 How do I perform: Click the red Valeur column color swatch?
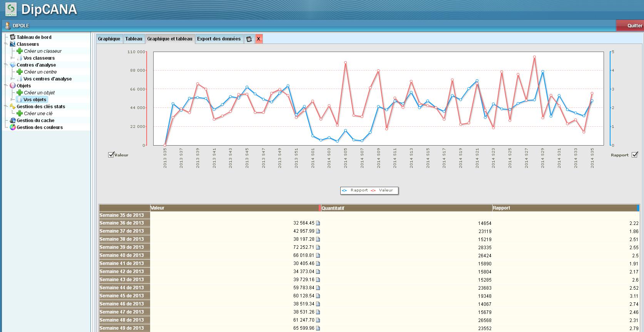coord(320,208)
